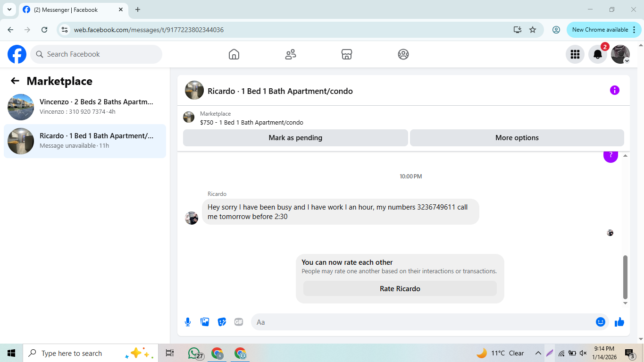Click the chat scrollbar thumb
The width and height of the screenshot is (644, 362).
[626, 277]
